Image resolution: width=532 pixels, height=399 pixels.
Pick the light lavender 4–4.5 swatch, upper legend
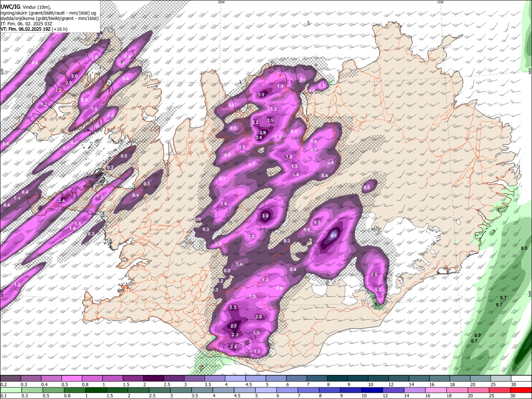click(235, 379)
